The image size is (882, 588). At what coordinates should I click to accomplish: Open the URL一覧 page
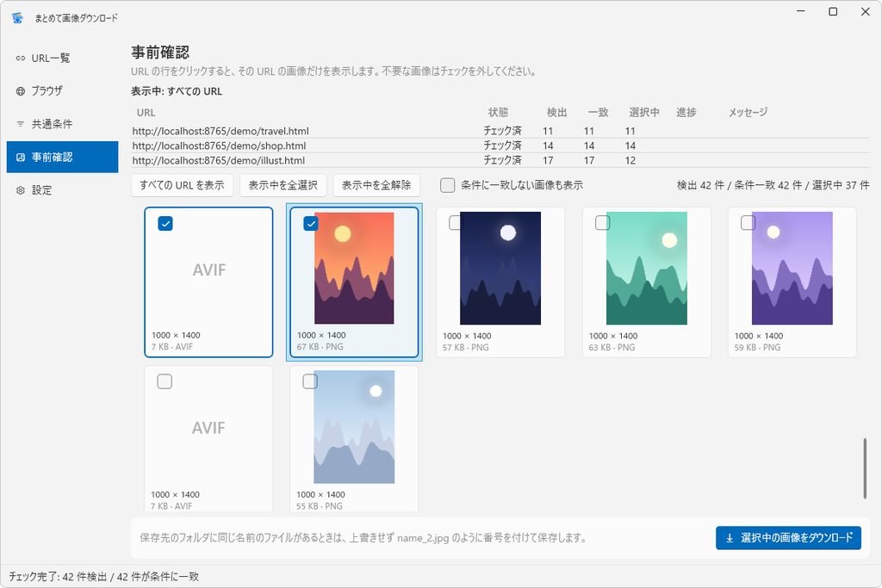pos(62,58)
